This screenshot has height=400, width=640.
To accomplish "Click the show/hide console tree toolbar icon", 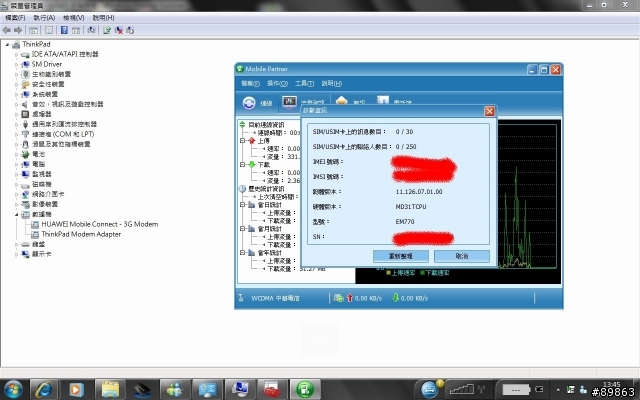I will [33, 30].
